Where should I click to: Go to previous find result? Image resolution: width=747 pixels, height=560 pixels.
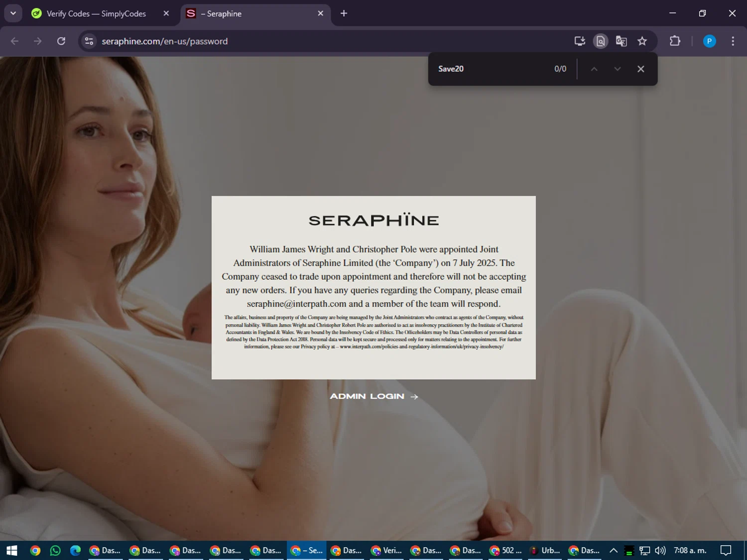click(x=594, y=69)
